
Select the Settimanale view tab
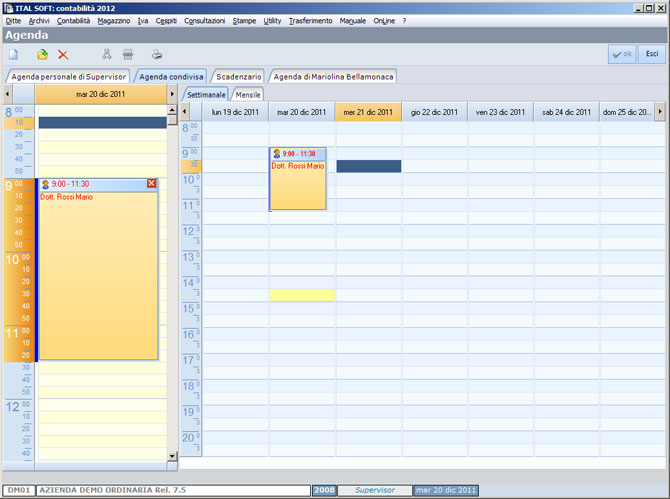pos(207,93)
